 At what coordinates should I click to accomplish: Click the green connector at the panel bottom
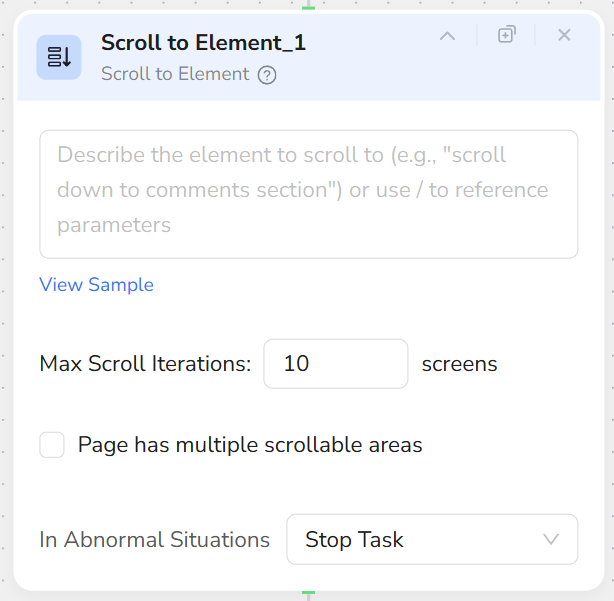309,594
